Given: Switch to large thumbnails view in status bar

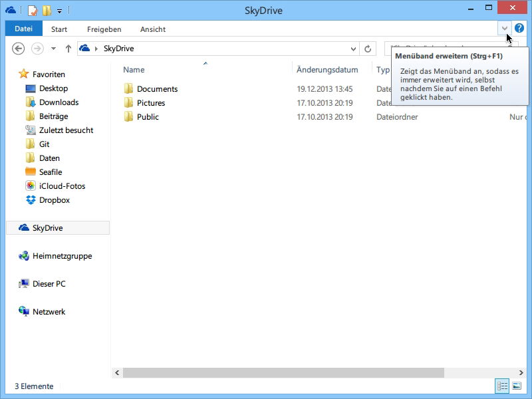Looking at the screenshot, I should pos(517,386).
